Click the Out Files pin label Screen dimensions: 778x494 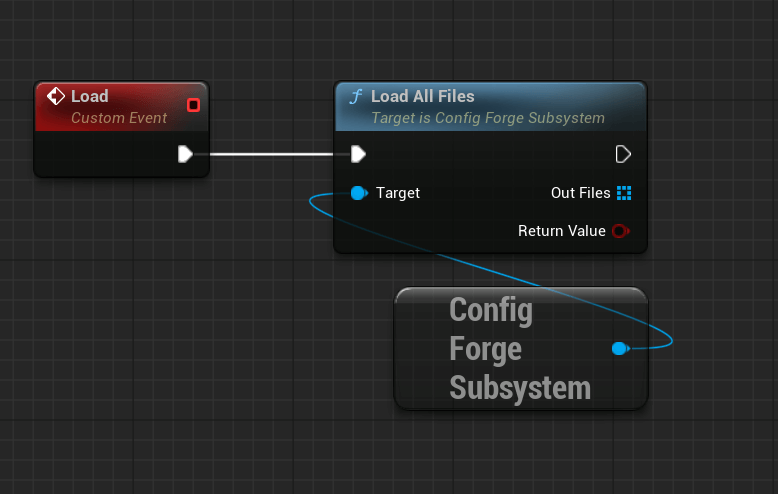click(x=580, y=193)
